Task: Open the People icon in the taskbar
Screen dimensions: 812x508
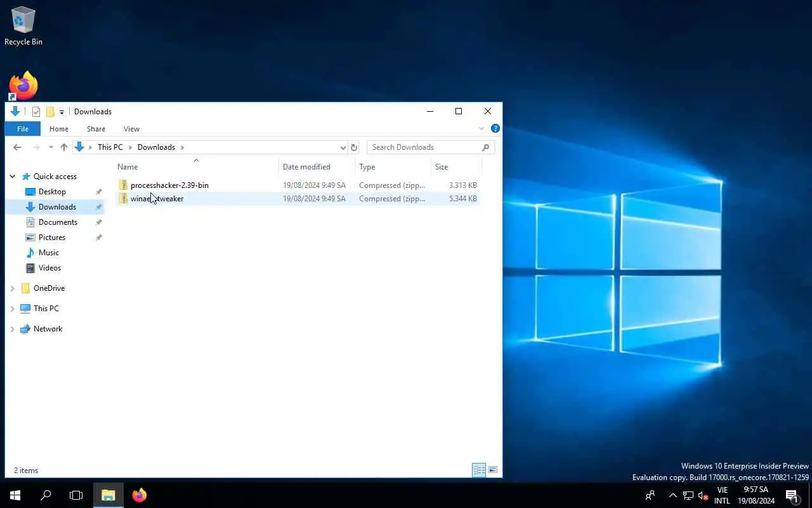Action: coord(650,495)
